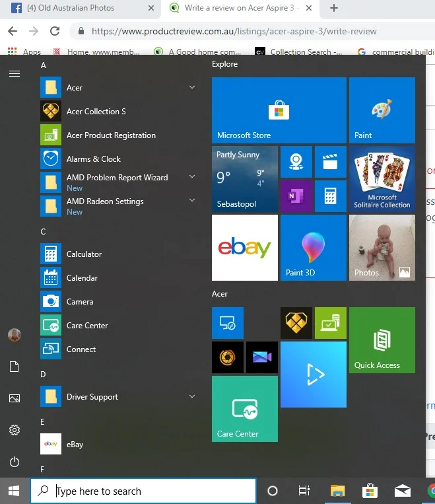Image resolution: width=435 pixels, height=504 pixels.
Task: Open File Explorer on taskbar
Action: (337, 491)
